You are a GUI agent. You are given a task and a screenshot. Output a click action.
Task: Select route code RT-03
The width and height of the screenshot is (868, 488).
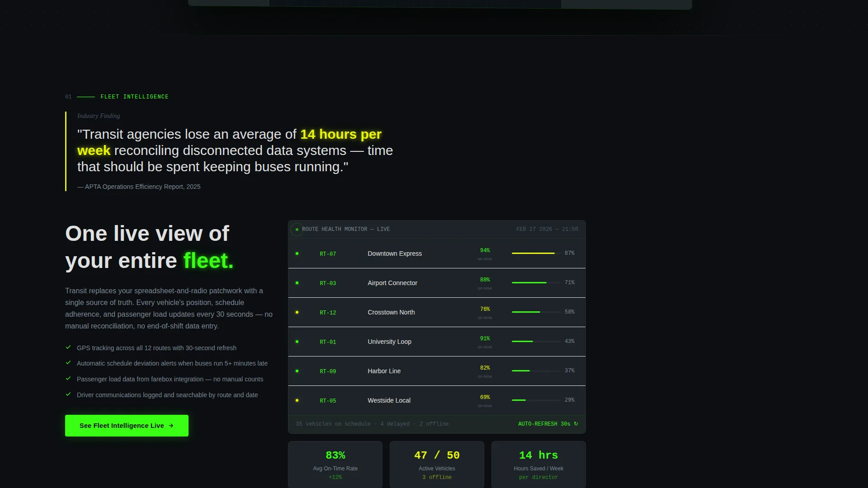tap(328, 283)
